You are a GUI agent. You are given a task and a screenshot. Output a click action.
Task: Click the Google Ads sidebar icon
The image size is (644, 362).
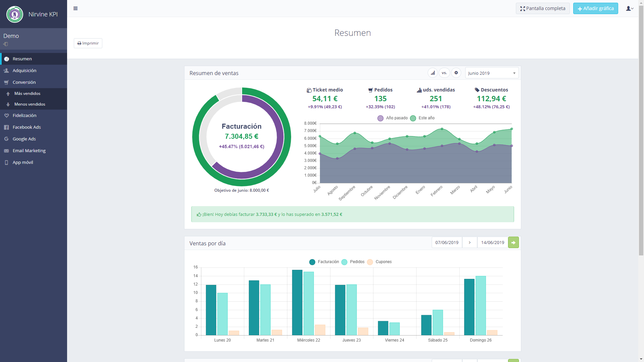(x=6, y=139)
